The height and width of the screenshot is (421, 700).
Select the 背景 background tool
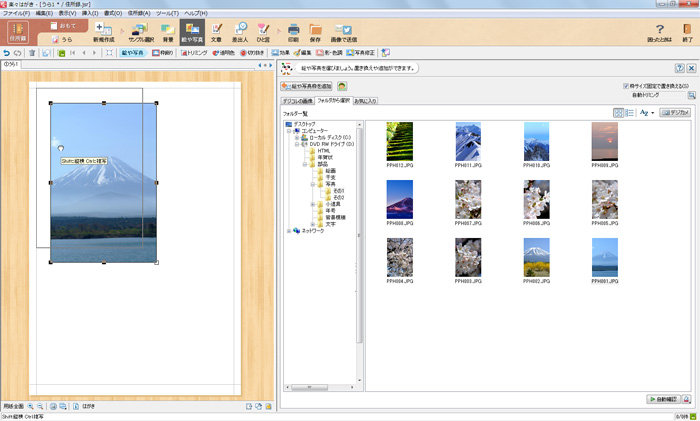click(167, 32)
